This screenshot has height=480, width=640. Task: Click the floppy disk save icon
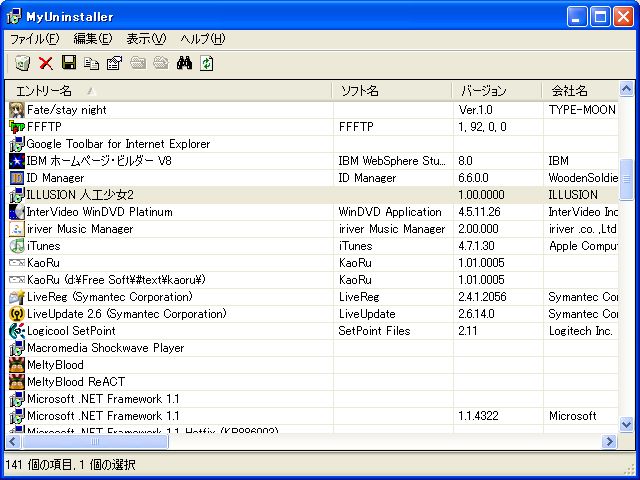point(69,62)
